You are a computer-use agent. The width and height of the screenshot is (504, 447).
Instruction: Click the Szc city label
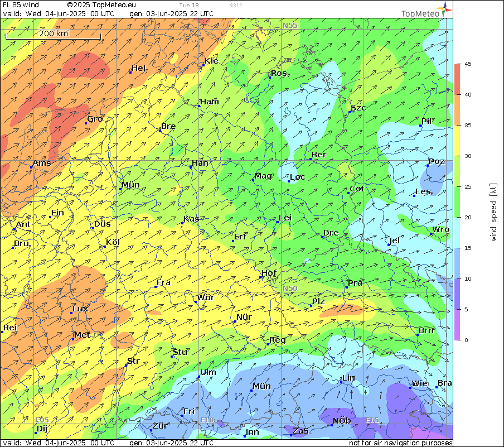pyautogui.click(x=358, y=108)
